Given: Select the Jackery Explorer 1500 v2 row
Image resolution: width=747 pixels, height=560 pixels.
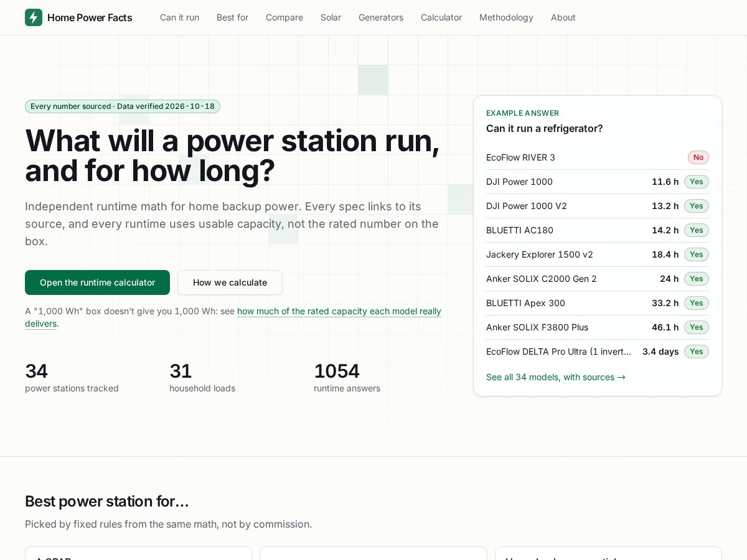Looking at the screenshot, I should point(598,254).
